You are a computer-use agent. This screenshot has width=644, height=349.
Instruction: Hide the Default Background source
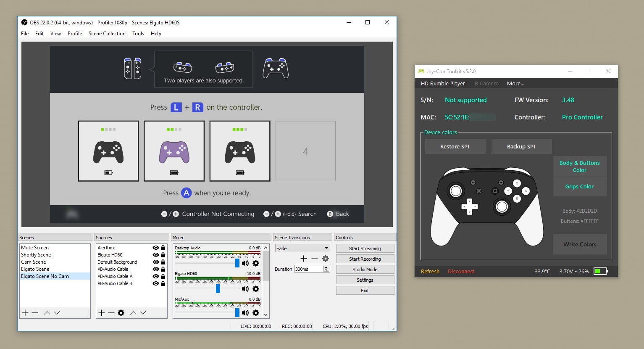point(156,262)
